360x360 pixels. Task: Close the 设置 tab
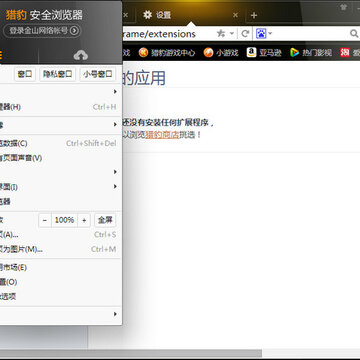point(235,15)
